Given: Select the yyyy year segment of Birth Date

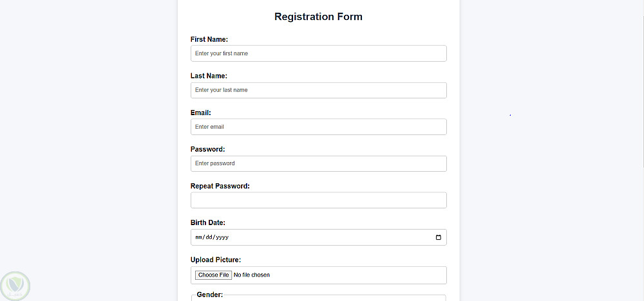Looking at the screenshot, I should pos(222,237).
